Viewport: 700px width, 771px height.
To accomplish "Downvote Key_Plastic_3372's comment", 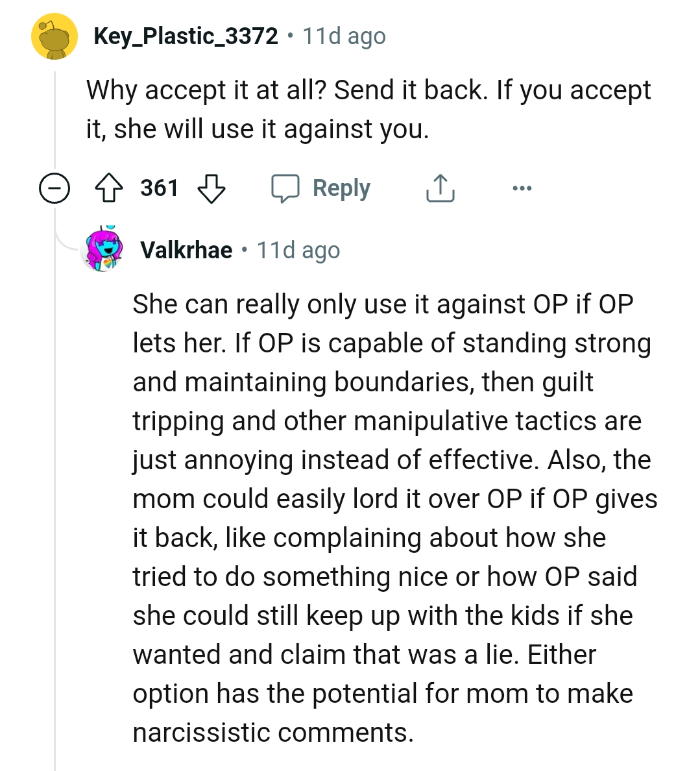I will coord(211,189).
